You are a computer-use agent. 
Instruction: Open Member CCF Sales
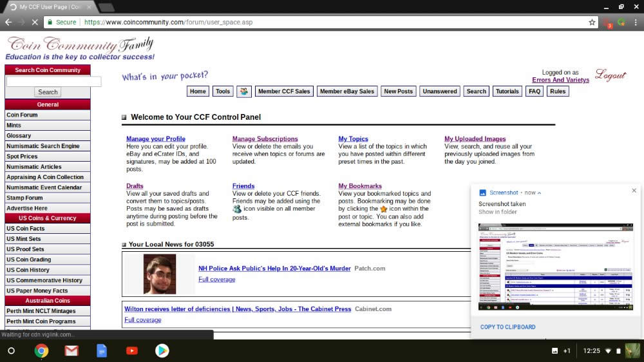(284, 91)
